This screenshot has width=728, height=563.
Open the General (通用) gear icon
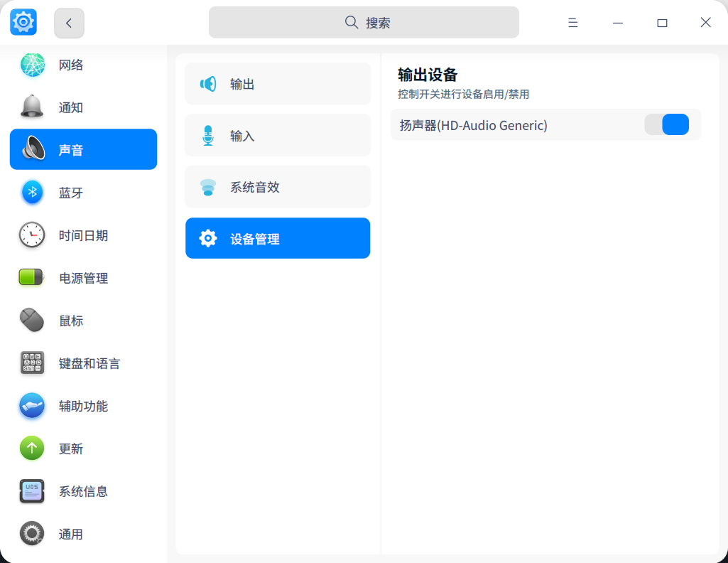pyautogui.click(x=32, y=533)
